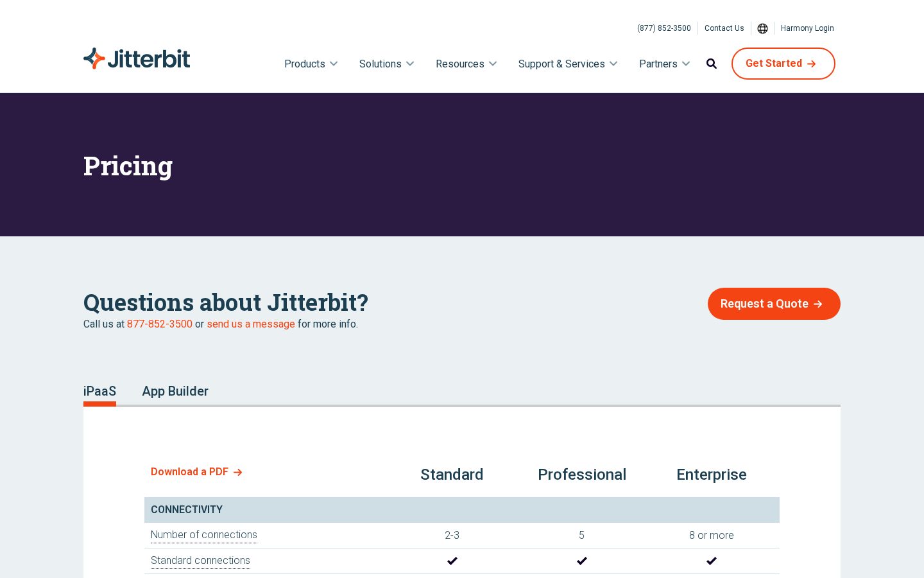Click Download a PDF link

point(196,472)
